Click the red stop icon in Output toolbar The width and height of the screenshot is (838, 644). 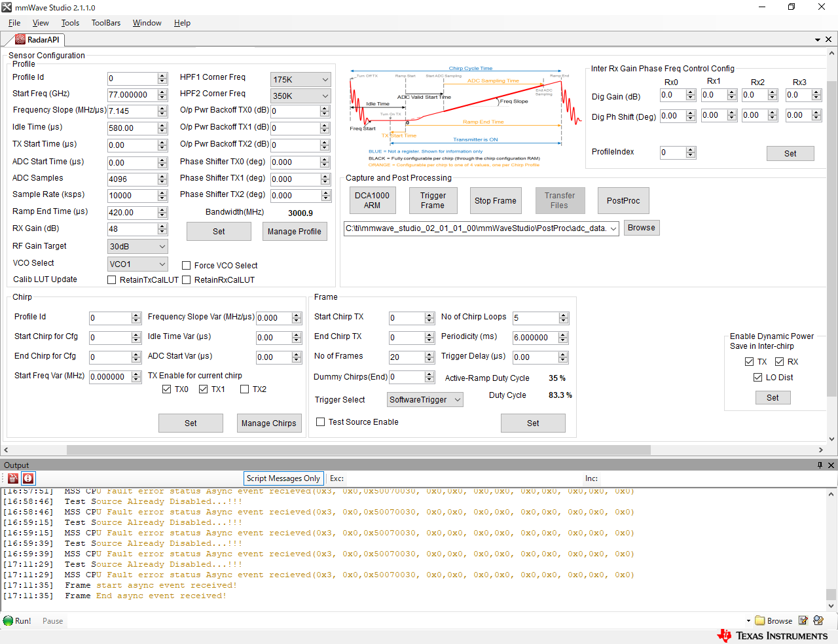tap(28, 478)
